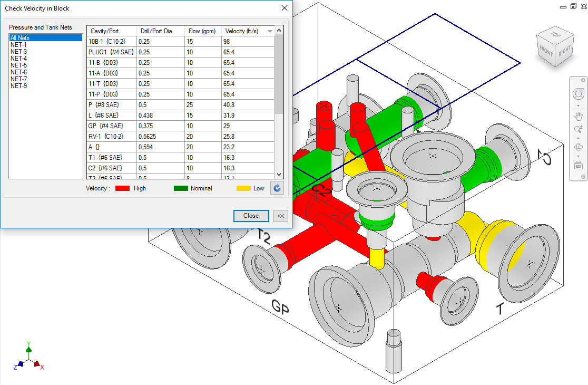This screenshot has height=385, width=588.
Task: Click the RIGHT face of the ViewCube
Action: click(565, 51)
